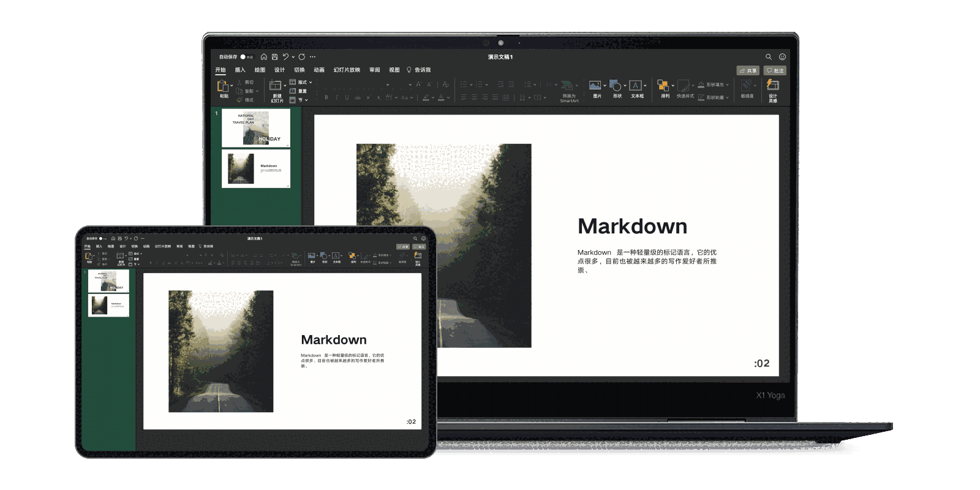Click the 批注 comments button on the tablet
The width and height of the screenshot is (980, 490).
(419, 247)
